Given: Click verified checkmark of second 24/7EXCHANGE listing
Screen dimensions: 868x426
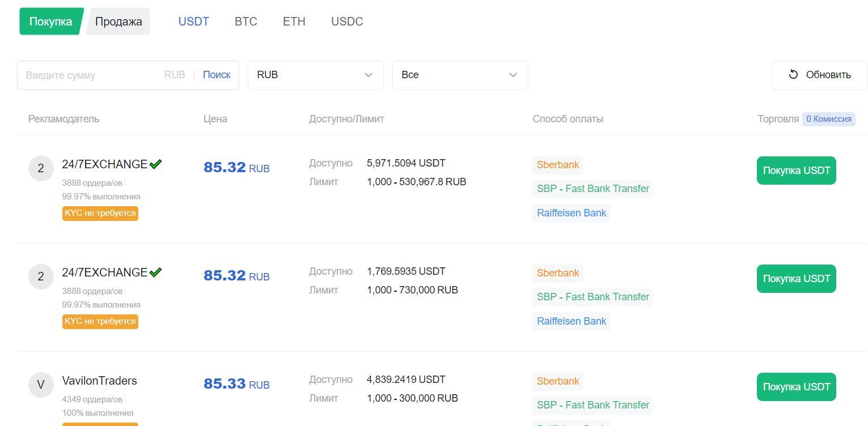Looking at the screenshot, I should coord(155,272).
